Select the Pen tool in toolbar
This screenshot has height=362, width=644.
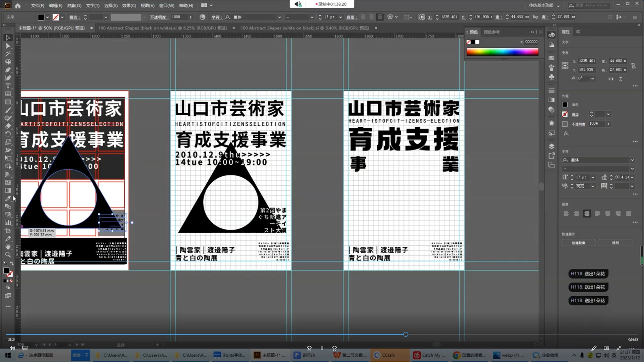tap(8, 70)
